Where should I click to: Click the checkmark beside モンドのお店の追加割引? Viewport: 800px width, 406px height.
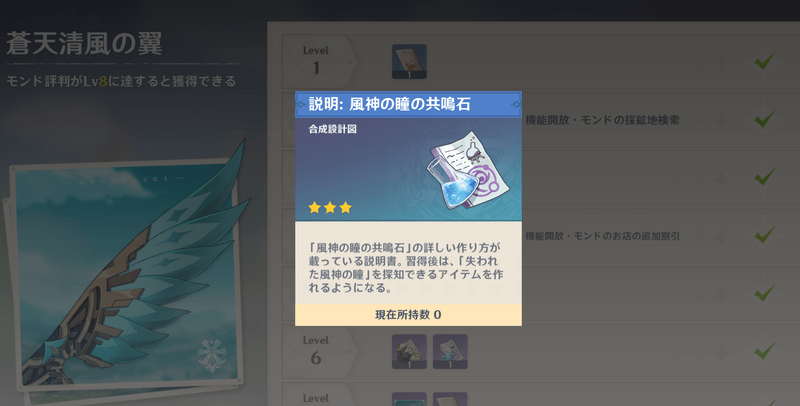pos(764,235)
